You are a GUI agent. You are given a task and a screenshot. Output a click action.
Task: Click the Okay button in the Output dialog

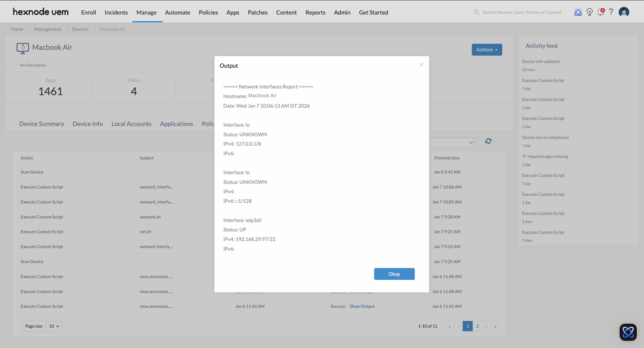[x=394, y=274]
